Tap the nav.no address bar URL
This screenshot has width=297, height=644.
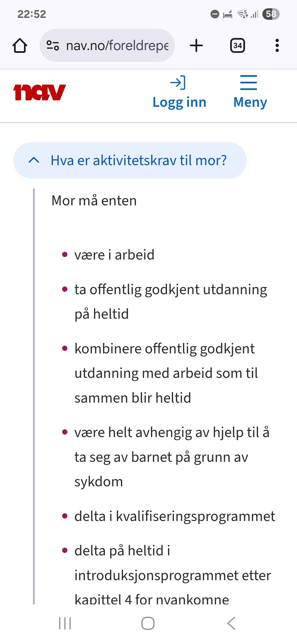[117, 45]
